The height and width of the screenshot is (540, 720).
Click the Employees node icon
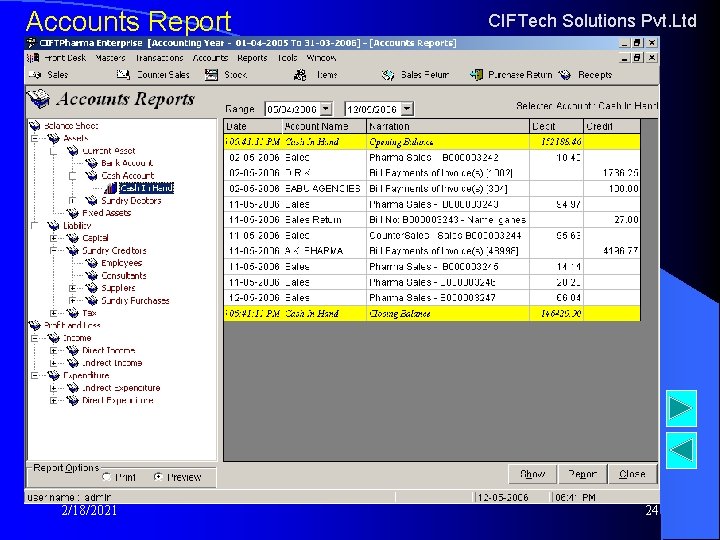[92, 263]
